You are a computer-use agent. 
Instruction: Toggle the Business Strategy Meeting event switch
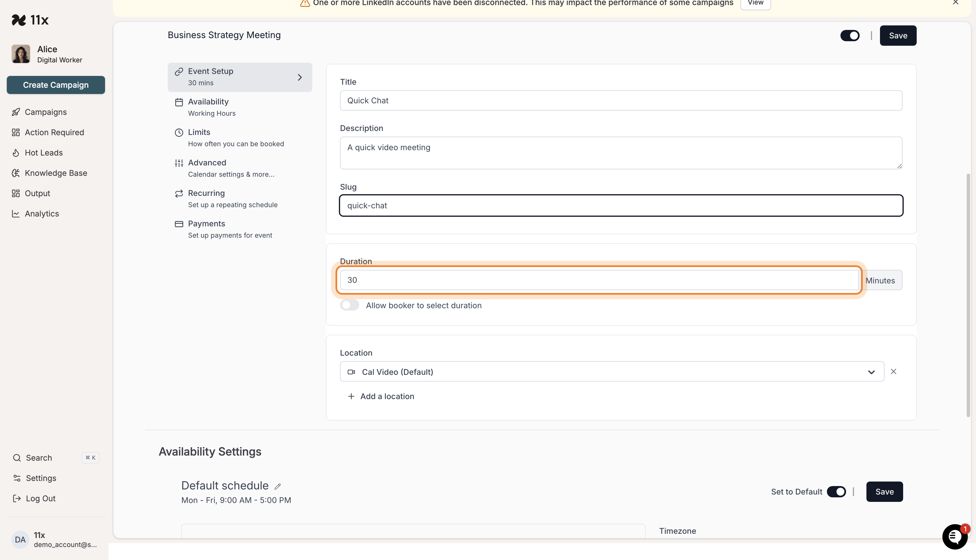(849, 36)
